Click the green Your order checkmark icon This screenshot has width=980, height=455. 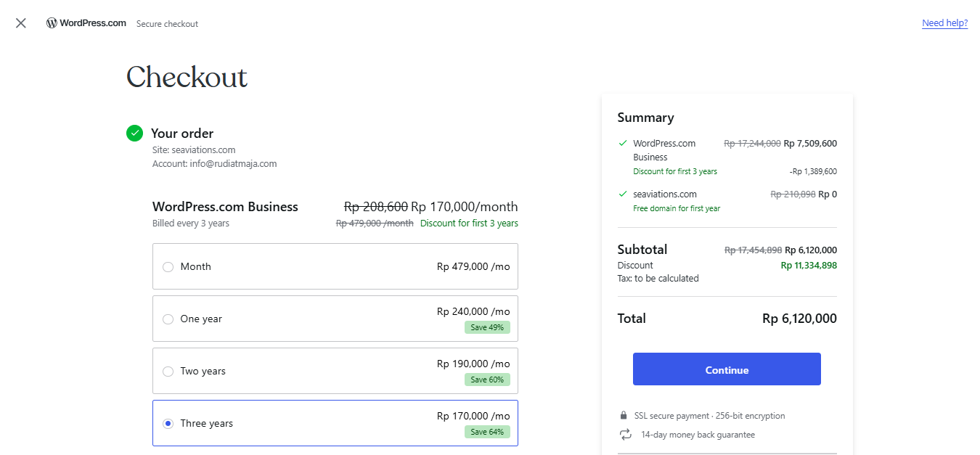pos(134,133)
